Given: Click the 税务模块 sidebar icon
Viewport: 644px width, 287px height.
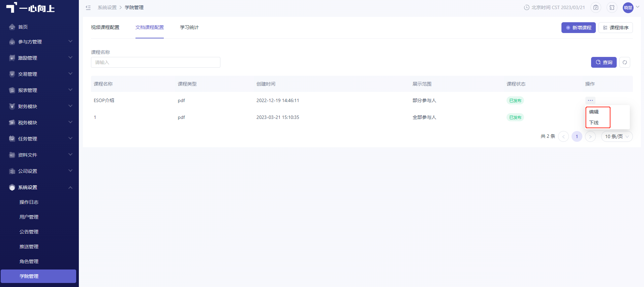Looking at the screenshot, I should (12, 123).
